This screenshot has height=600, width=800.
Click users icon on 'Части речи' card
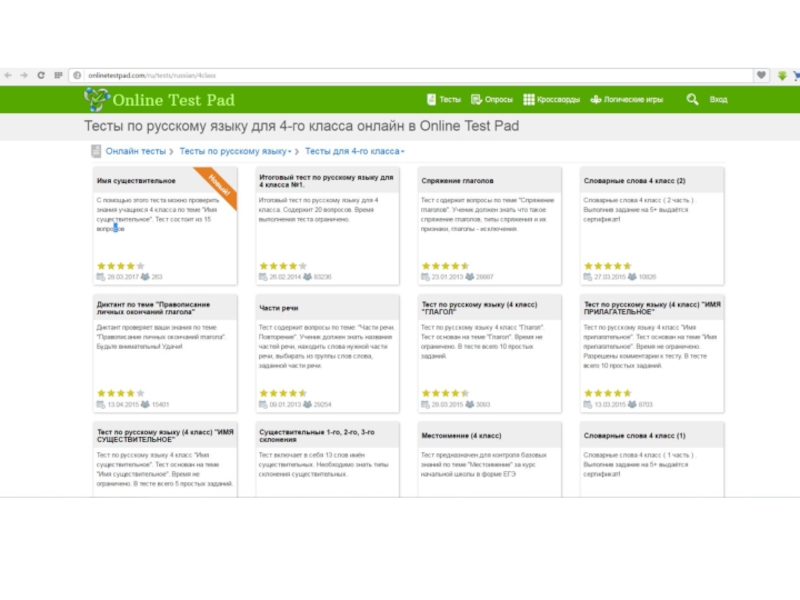pyautogui.click(x=307, y=404)
